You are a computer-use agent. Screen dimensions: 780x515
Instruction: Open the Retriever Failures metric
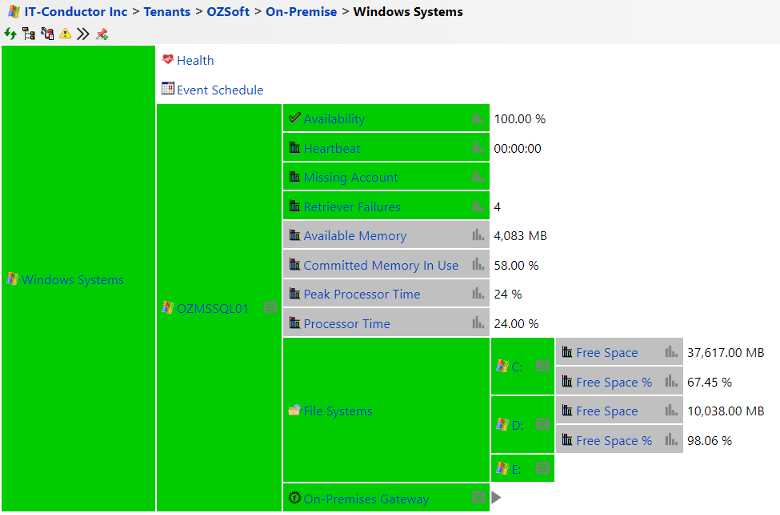click(x=352, y=206)
